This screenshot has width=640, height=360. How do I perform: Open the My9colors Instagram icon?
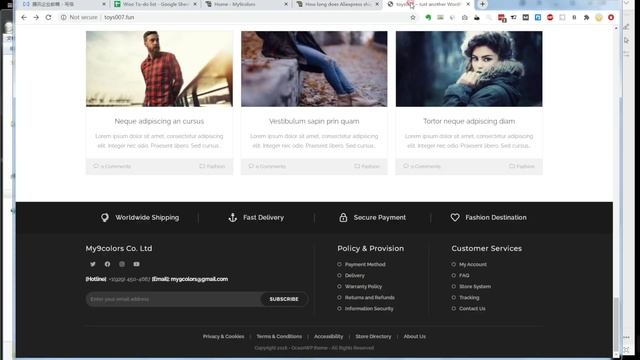tap(122, 264)
